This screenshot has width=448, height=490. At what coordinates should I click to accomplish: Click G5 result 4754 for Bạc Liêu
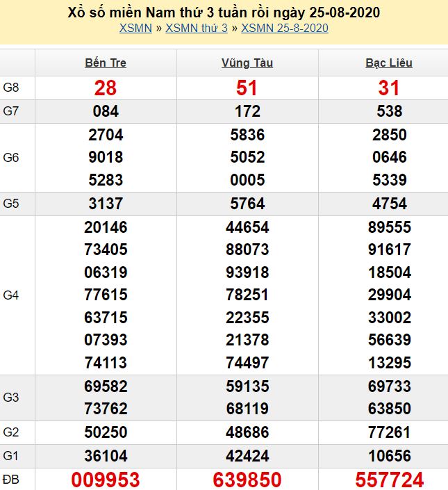(x=389, y=204)
